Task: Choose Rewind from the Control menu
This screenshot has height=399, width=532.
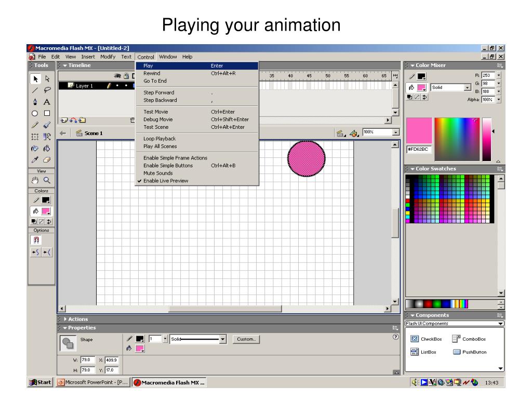Action: (197, 73)
